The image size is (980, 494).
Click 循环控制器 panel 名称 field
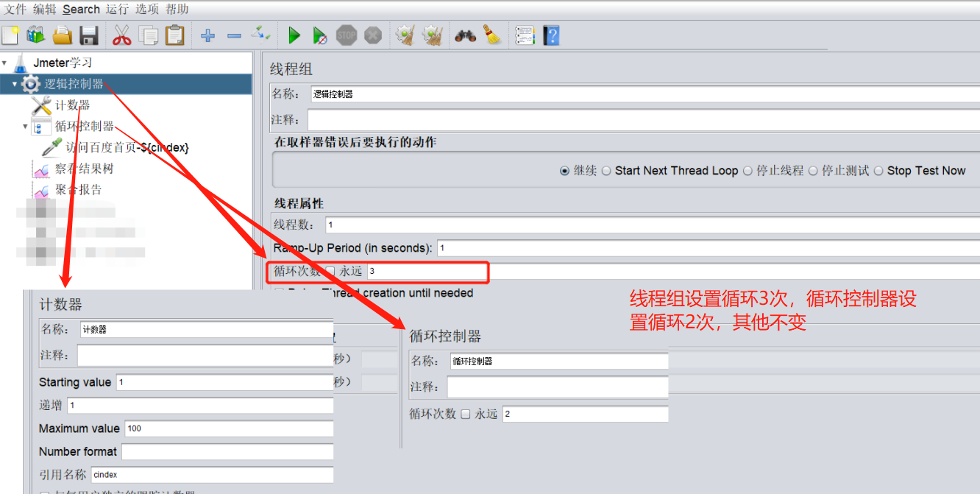point(559,361)
